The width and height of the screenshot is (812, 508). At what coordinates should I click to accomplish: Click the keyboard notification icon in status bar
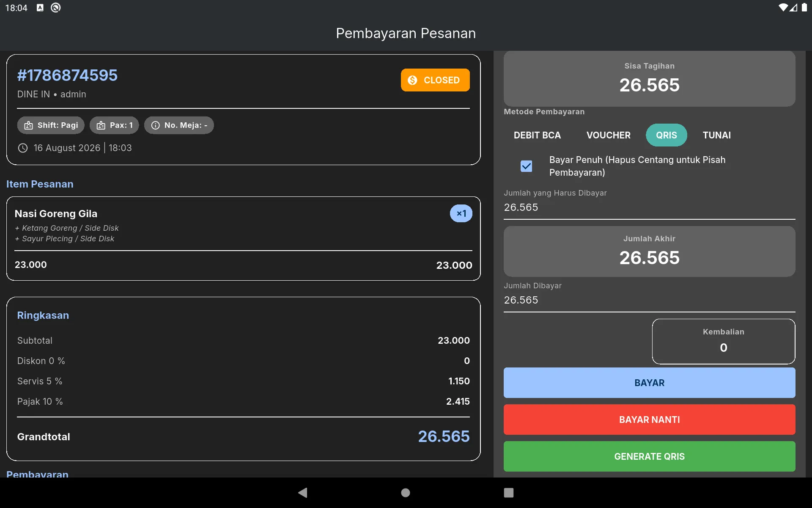[x=40, y=8]
